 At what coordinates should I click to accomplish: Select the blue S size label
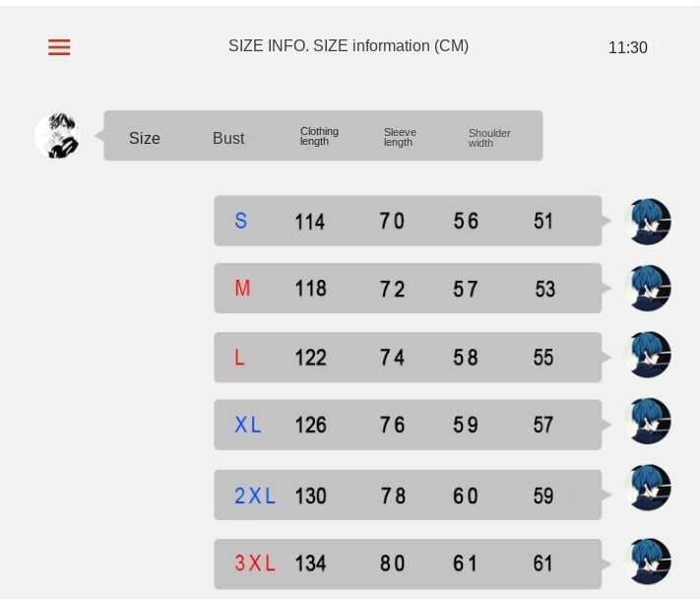(240, 221)
